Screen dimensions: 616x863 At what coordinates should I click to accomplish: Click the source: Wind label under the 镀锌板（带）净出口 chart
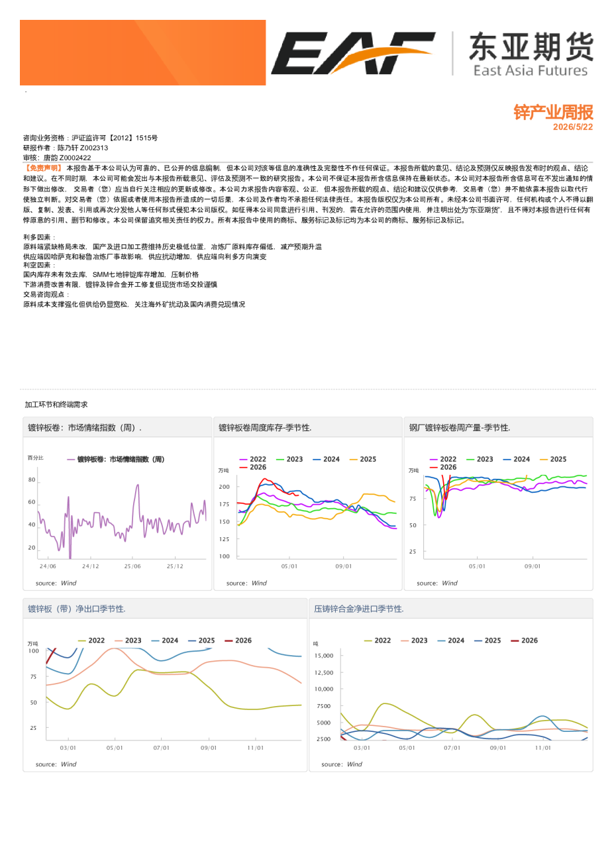pos(56,764)
